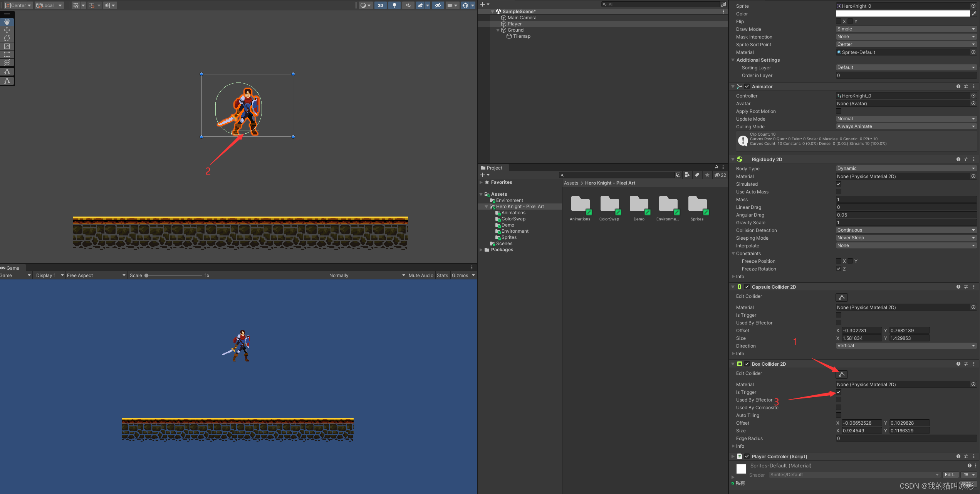Search by type icon in Project
Screen dimensions: 980x494
click(687, 175)
